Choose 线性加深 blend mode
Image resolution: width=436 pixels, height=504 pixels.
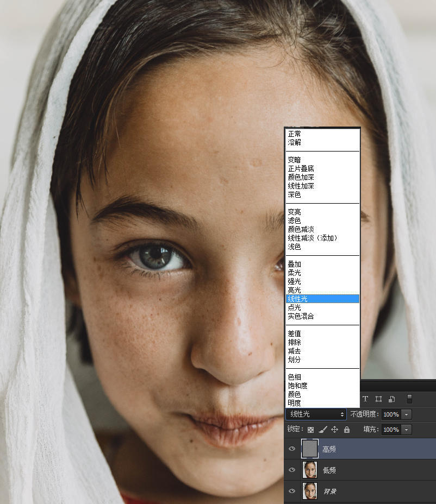[322, 186]
